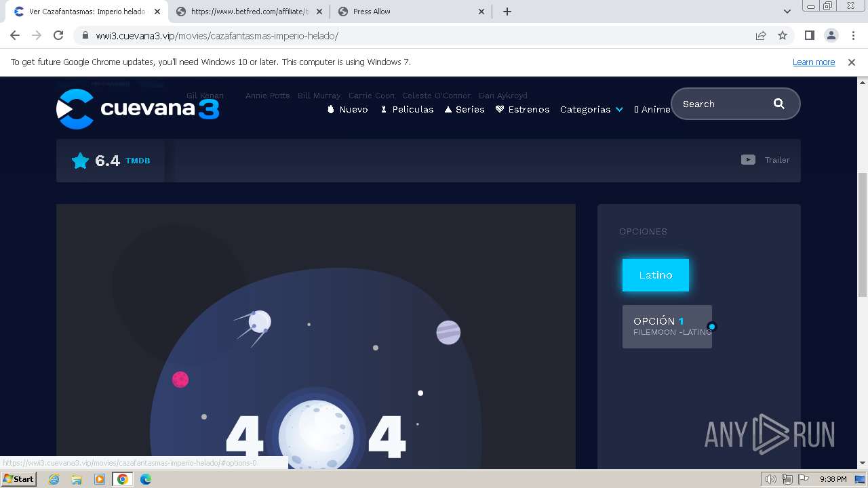
Task: Click the Annie Potts cast link
Action: pyautogui.click(x=267, y=96)
